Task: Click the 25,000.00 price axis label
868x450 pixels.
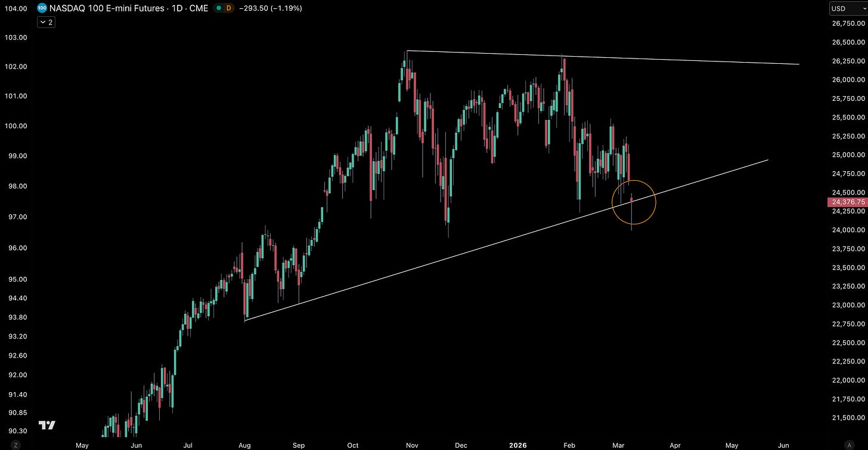Action: 847,155
